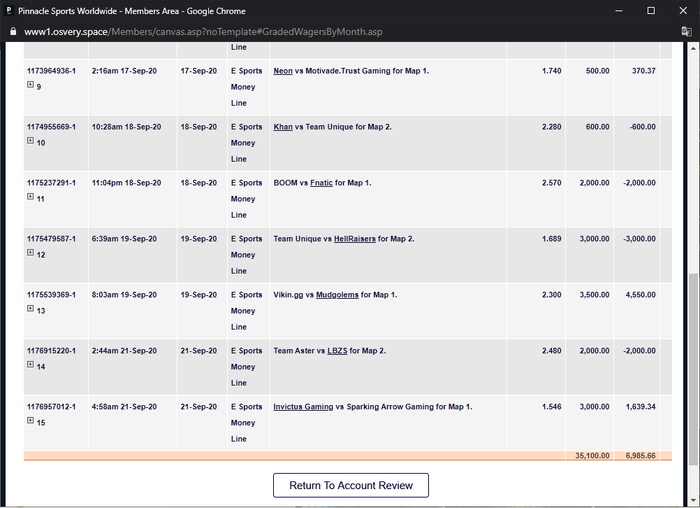Select wager ID 1175539369-1

[x=51, y=295]
